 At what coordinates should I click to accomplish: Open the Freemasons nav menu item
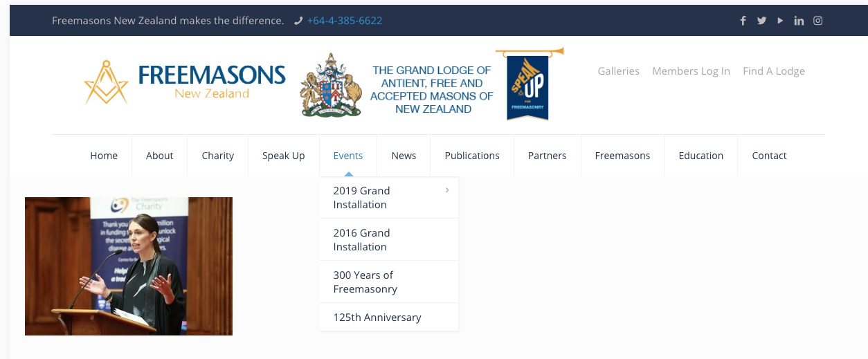point(622,156)
